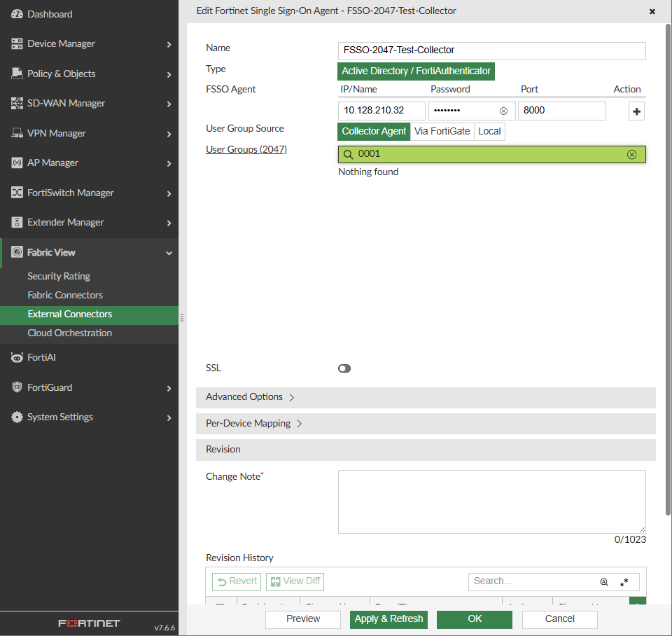
Task: Click the AP Manager sidebar icon
Action: 17,163
